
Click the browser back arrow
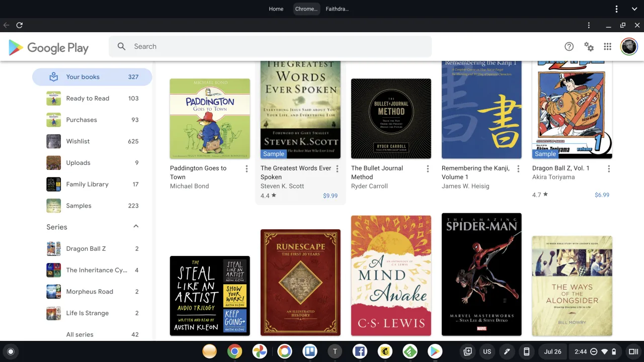(x=6, y=25)
